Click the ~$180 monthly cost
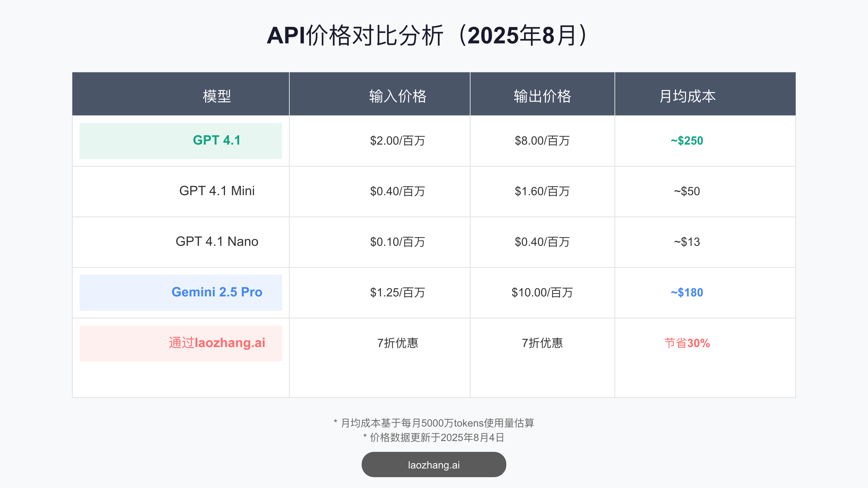Viewport: 868px width, 488px height. point(687,292)
